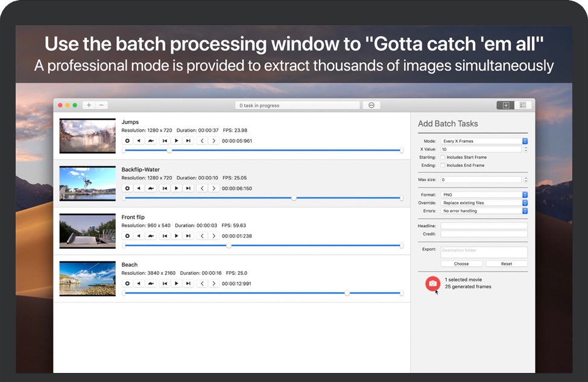This screenshot has height=382, width=588.
Task: Skip to start of the Beach video
Action: point(165,283)
